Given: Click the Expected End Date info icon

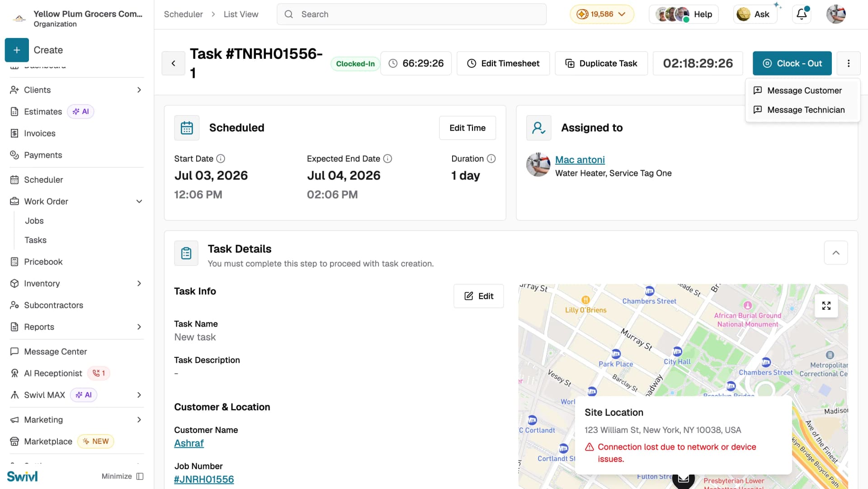Looking at the screenshot, I should pyautogui.click(x=387, y=159).
